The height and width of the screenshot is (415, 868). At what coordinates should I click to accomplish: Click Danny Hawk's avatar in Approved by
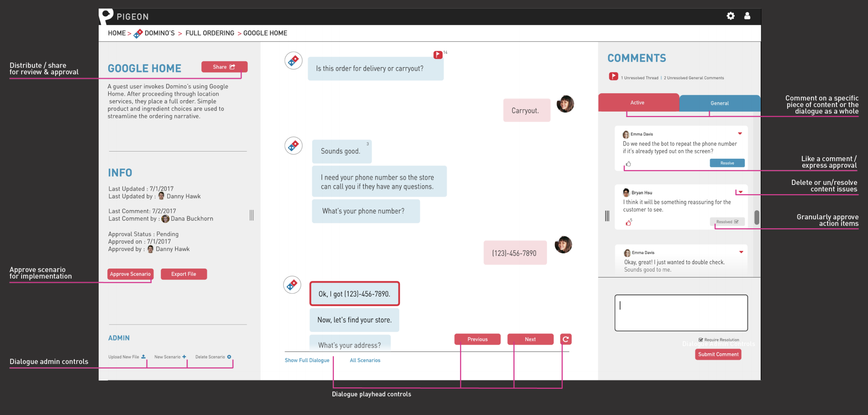[x=151, y=249]
